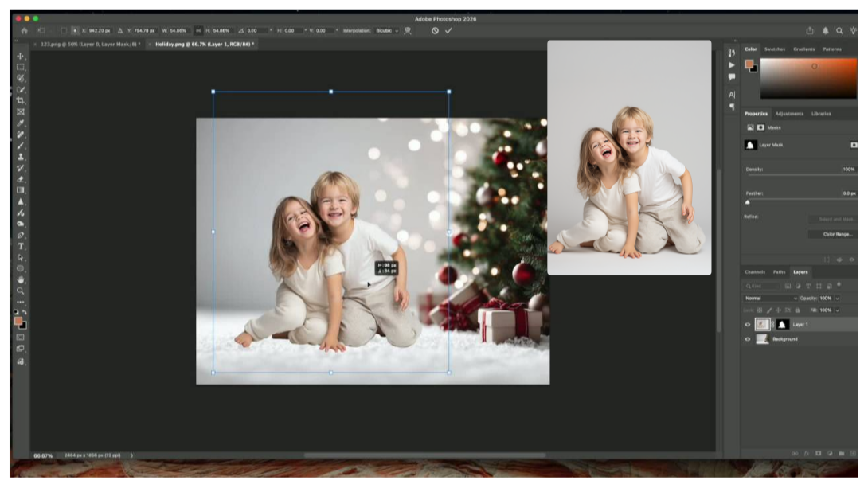Expand the layer Opacity dropdown arrow
The height and width of the screenshot is (488, 868).
(838, 299)
